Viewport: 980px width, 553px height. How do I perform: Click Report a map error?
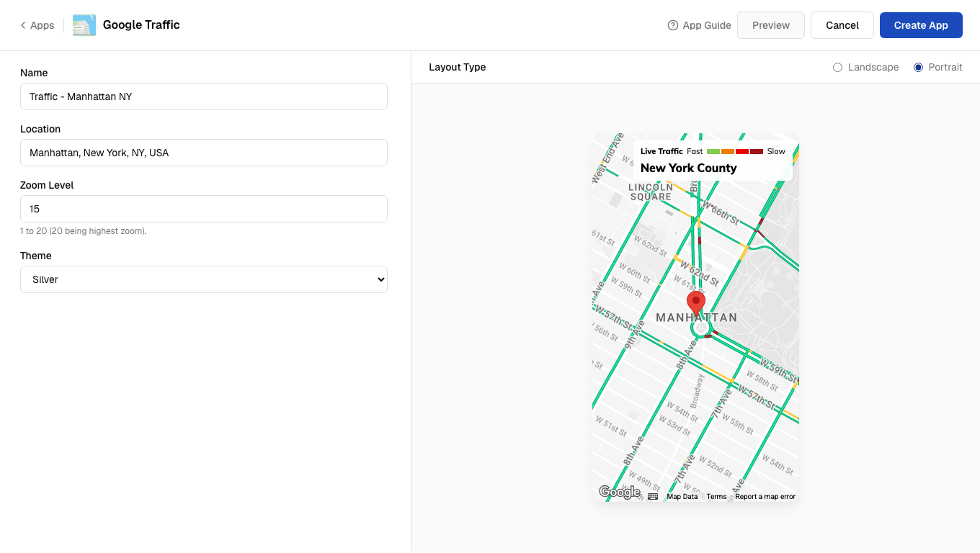pos(765,497)
